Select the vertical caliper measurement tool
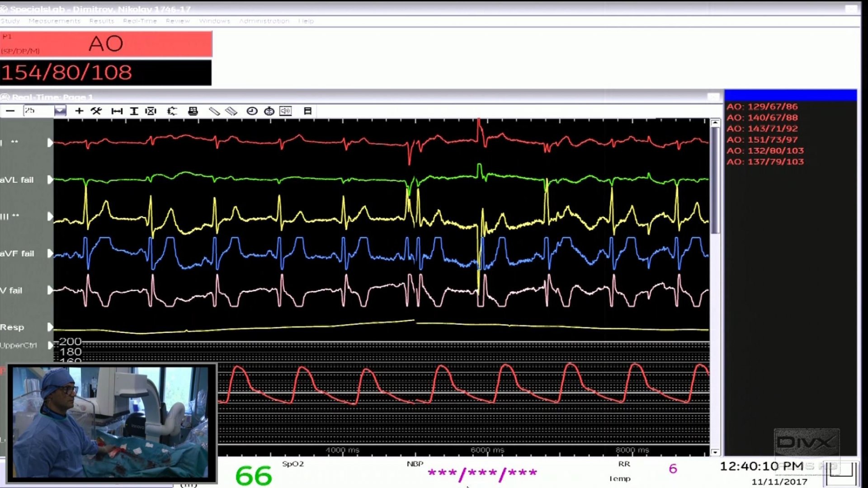This screenshot has height=488, width=868. pyautogui.click(x=134, y=111)
